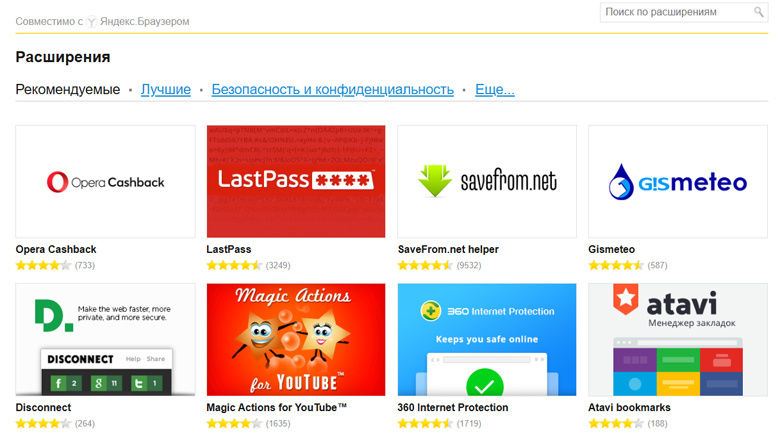This screenshot has height=438, width=780.
Task: Click the (733) review count
Action: click(x=85, y=265)
